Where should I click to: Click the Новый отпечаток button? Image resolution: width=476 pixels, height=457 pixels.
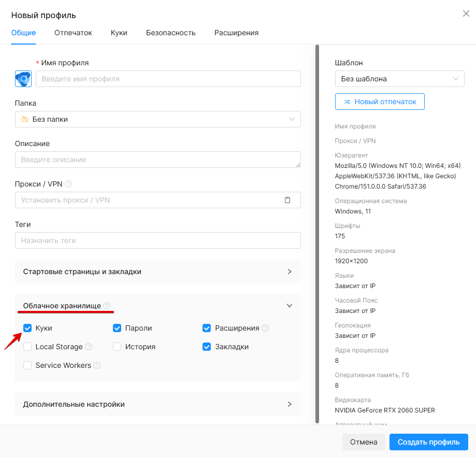380,102
